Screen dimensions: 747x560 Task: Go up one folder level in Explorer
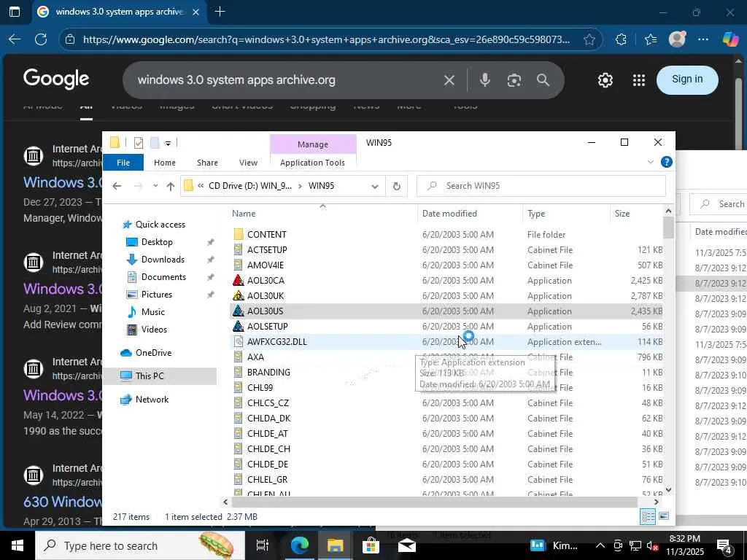[x=171, y=186]
